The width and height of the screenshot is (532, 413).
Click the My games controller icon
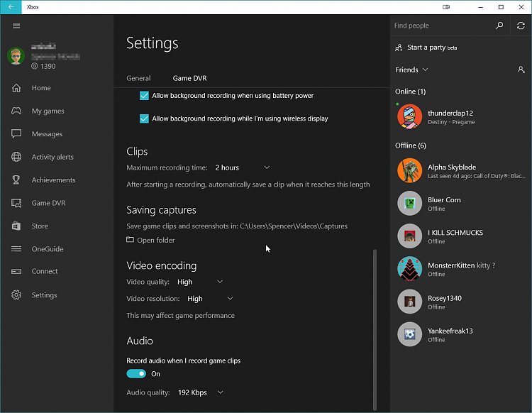(16, 111)
